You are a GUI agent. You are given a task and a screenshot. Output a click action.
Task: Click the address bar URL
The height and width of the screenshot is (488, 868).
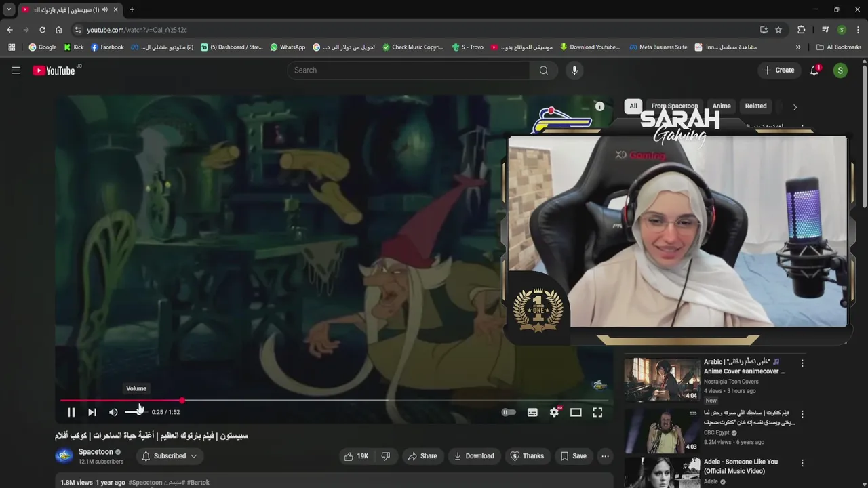[x=137, y=30]
